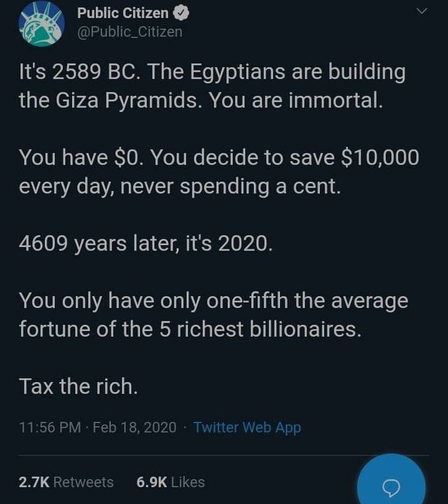Click the "Giza Pyramids. You are immortal" line
The image size is (448, 504).
pyautogui.click(x=201, y=99)
